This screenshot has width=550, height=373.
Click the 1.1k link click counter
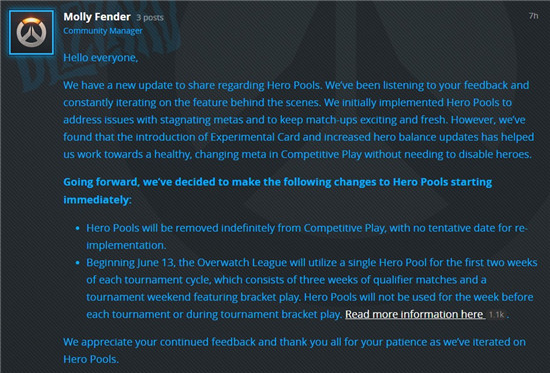(496, 314)
